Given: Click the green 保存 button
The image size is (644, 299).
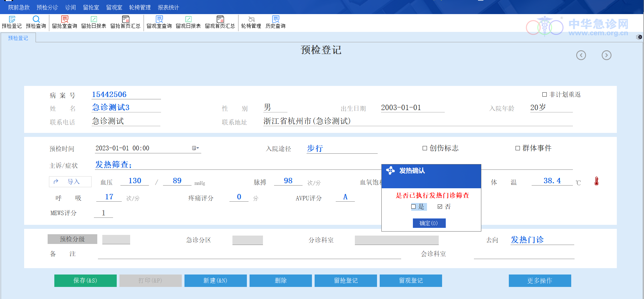Looking at the screenshot, I should 85,281.
